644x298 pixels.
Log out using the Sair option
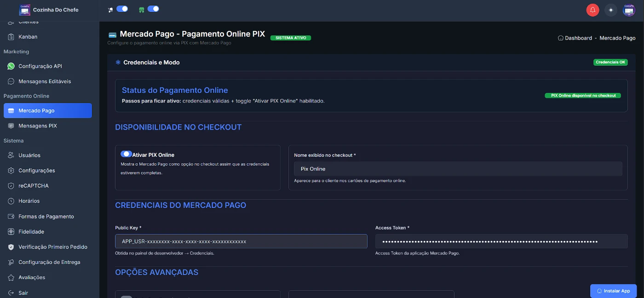click(x=23, y=293)
